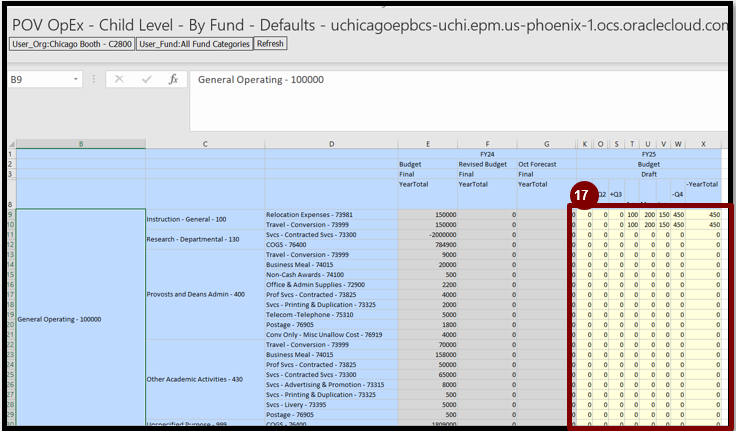Select the Instruction - General - 100 cell
The image size is (736, 431).
point(205,220)
